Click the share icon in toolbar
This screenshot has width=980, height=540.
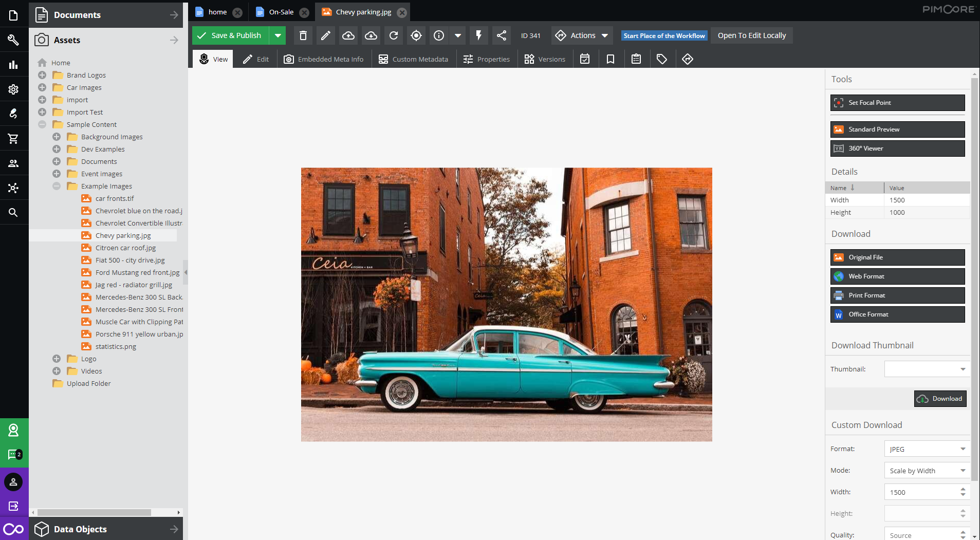502,35
